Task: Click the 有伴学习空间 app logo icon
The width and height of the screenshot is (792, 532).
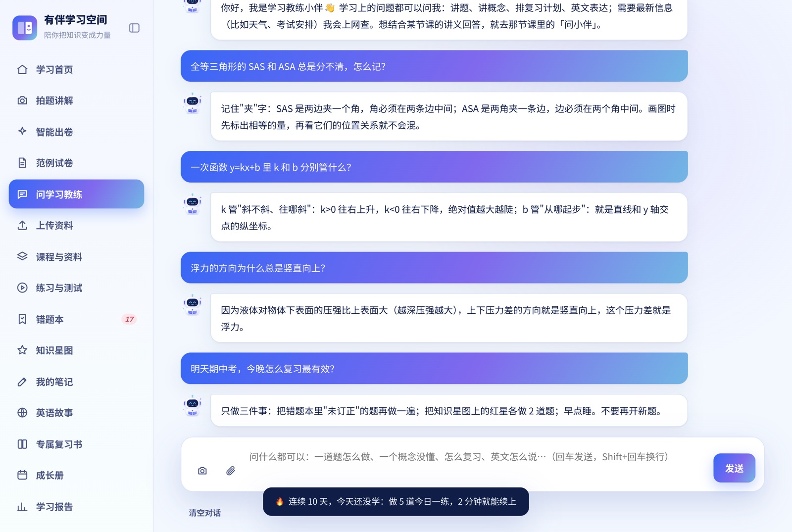Action: click(x=25, y=28)
